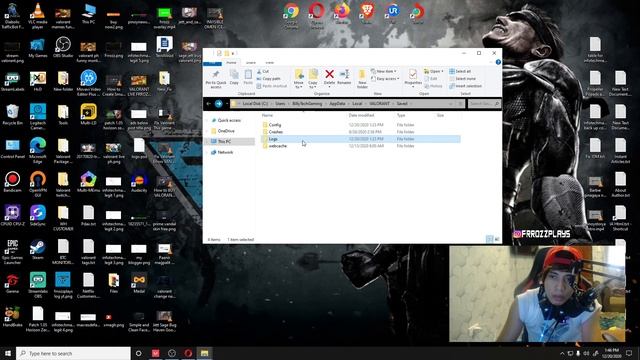Click the Bandicam desktop icon
The image size is (640, 360).
pos(12,182)
